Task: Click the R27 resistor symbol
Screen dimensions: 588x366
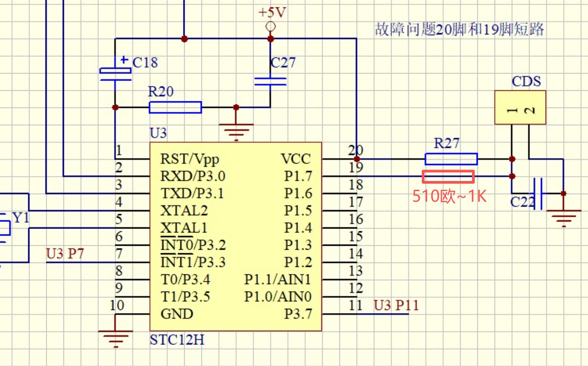Action: [450, 159]
